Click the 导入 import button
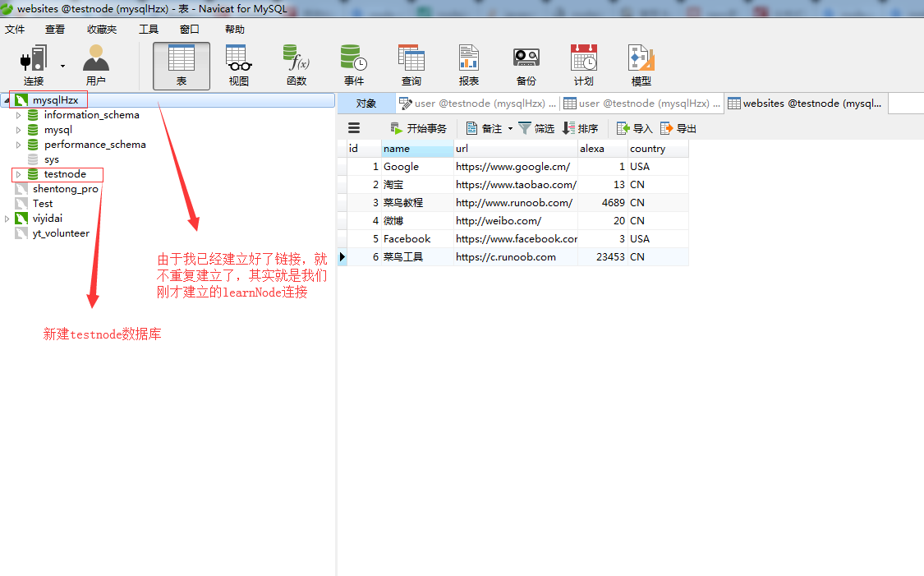This screenshot has width=924, height=576. pos(632,127)
